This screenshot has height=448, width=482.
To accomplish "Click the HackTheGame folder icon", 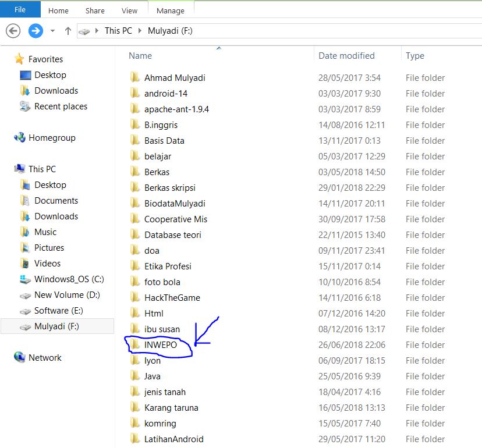I will click(x=134, y=297).
